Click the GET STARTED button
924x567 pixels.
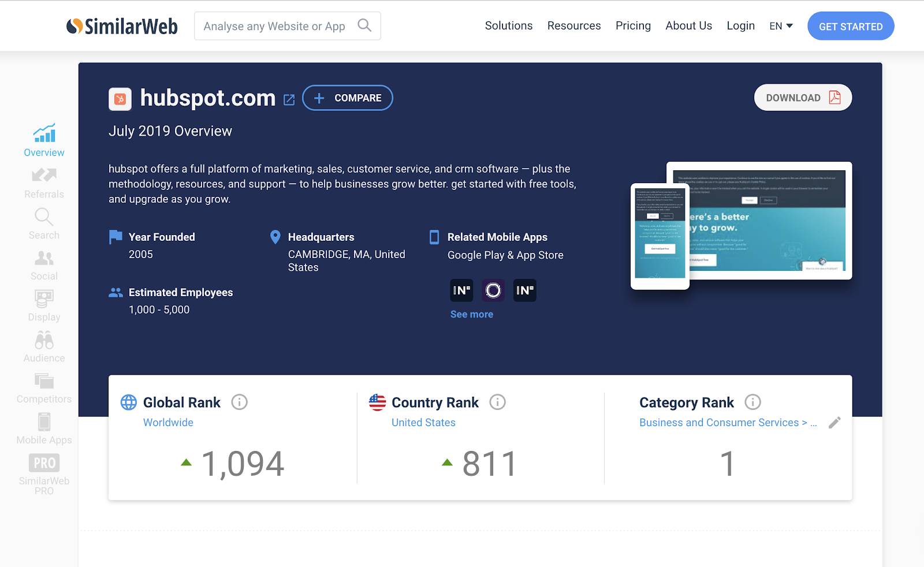(851, 26)
